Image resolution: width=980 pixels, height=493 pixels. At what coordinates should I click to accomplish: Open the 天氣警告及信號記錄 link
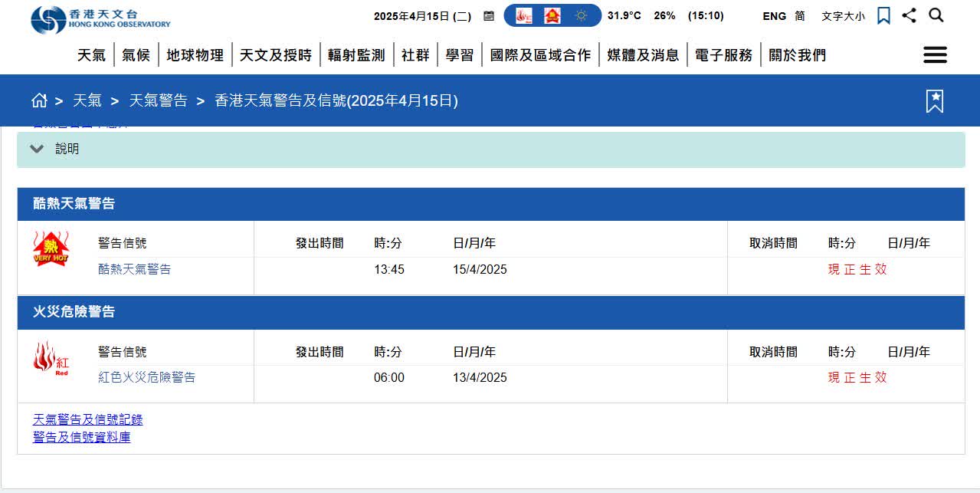pos(87,419)
